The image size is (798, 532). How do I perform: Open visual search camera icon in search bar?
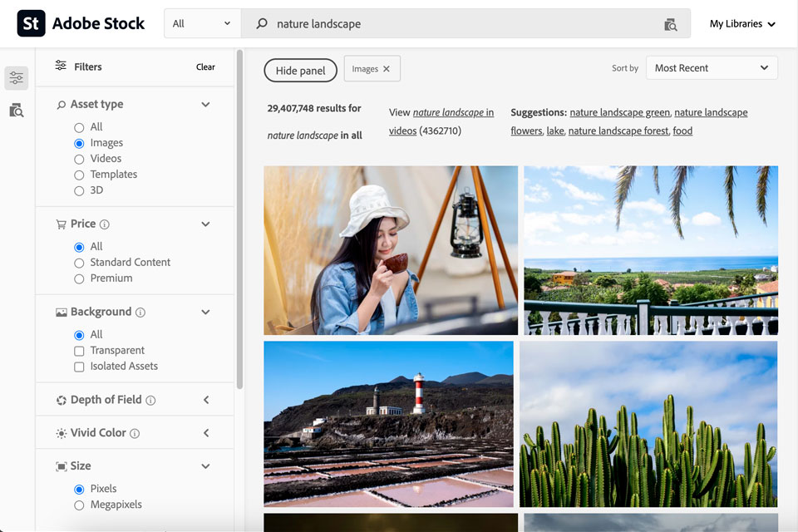(x=671, y=24)
